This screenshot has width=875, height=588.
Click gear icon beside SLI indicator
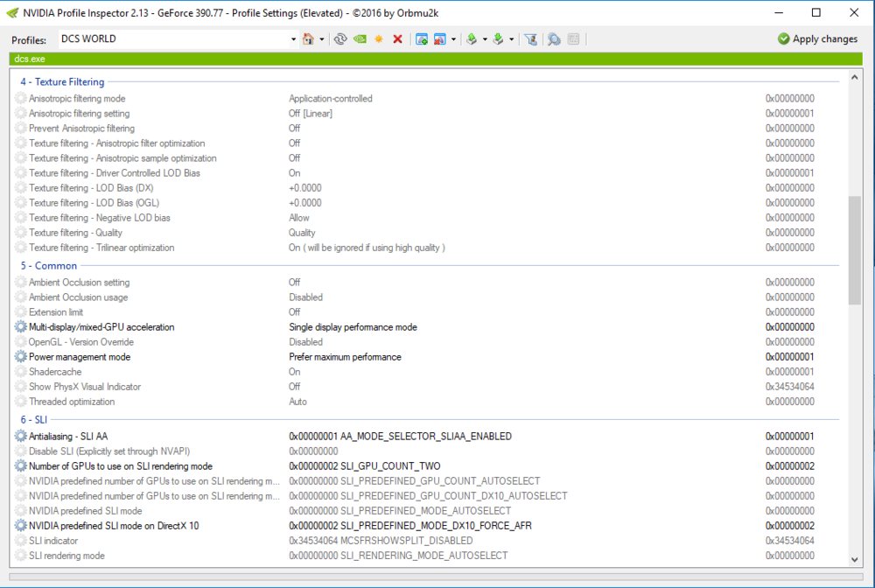tap(21, 541)
